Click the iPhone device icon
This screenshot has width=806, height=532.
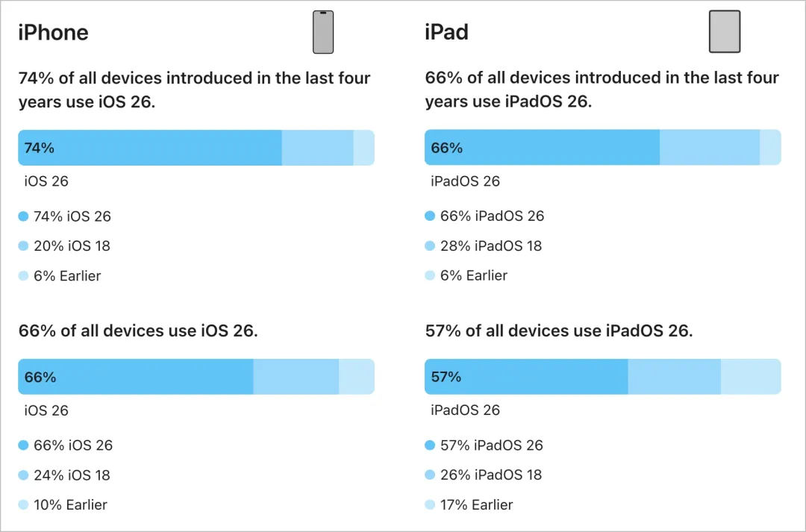click(323, 32)
